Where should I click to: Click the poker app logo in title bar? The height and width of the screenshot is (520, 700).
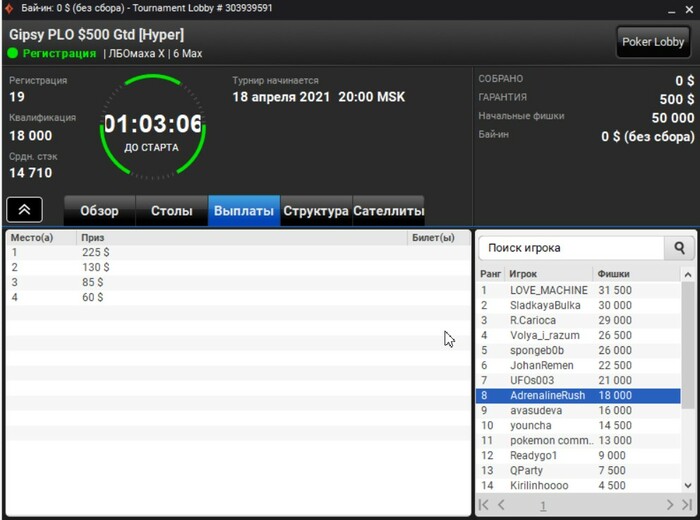click(9, 8)
